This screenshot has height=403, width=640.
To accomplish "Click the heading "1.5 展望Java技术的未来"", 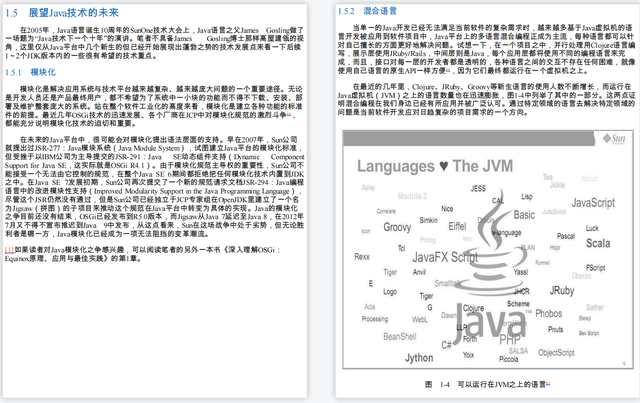I will pyautogui.click(x=62, y=13).
